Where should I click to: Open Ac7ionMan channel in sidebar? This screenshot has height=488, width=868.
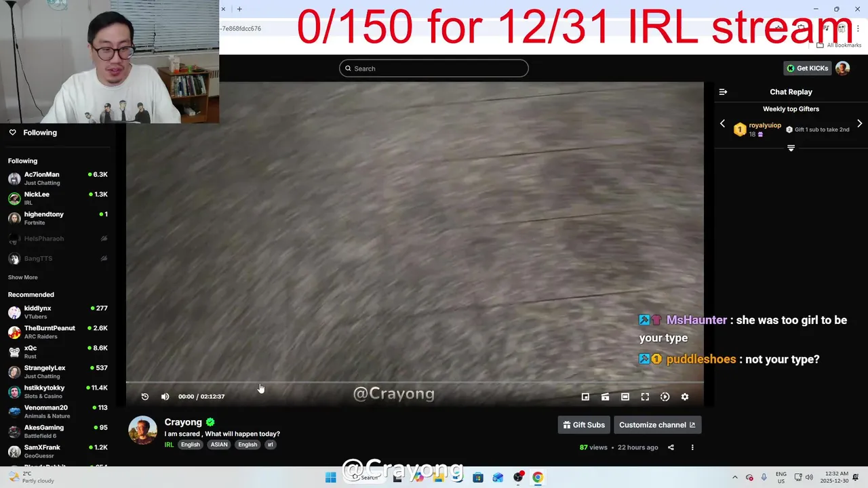[x=58, y=178]
